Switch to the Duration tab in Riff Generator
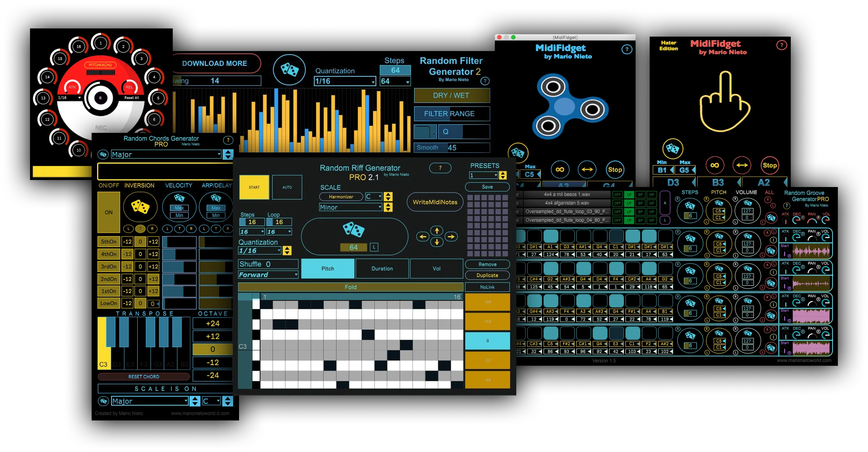 [381, 268]
